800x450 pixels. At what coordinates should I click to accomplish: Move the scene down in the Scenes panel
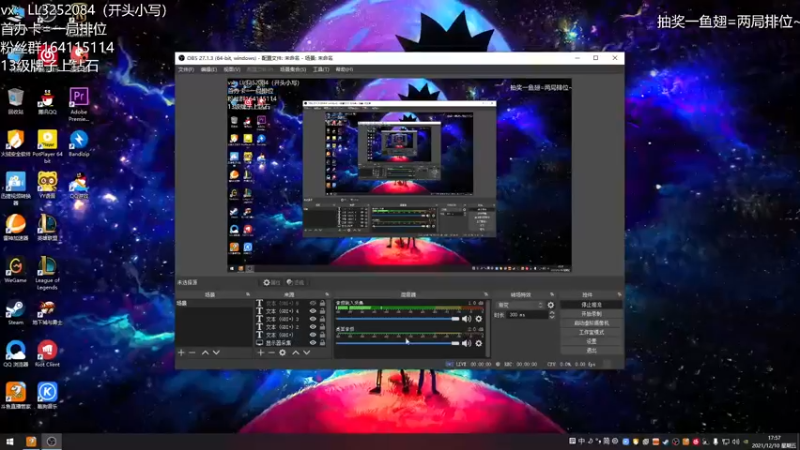pyautogui.click(x=216, y=353)
